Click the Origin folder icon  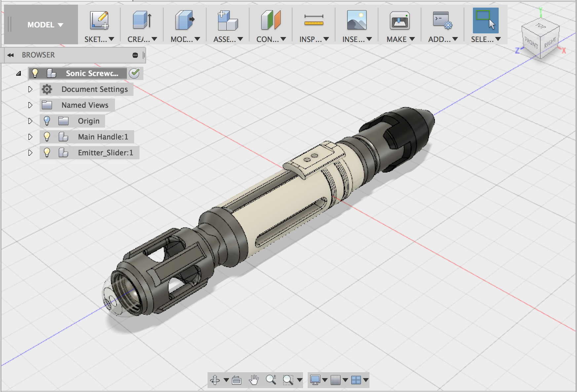(x=63, y=121)
